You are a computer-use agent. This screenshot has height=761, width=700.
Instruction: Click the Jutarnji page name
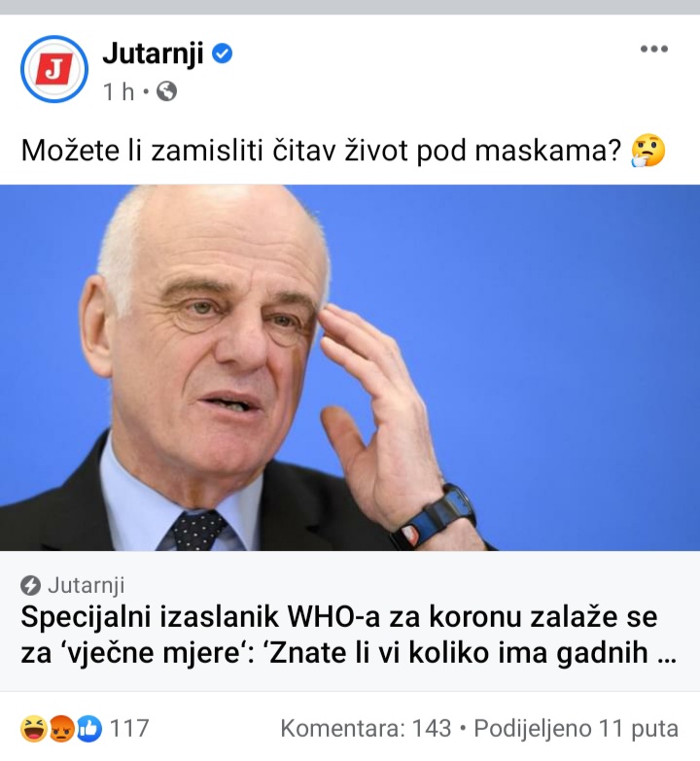pos(153,53)
